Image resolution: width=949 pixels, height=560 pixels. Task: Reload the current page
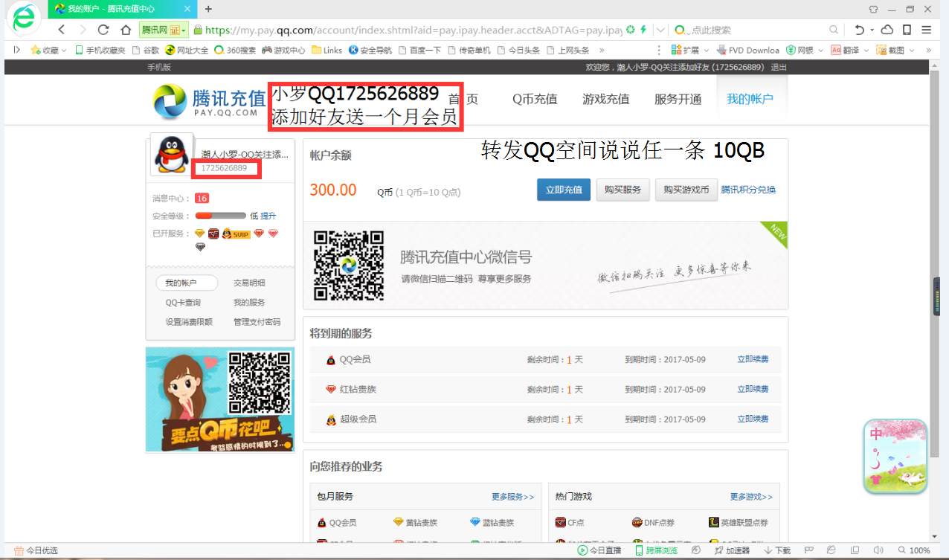point(103,30)
